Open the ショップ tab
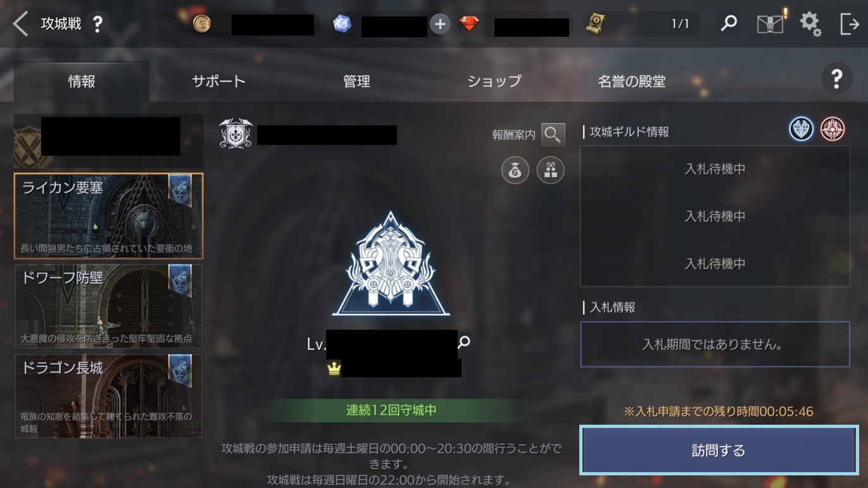 [x=494, y=81]
